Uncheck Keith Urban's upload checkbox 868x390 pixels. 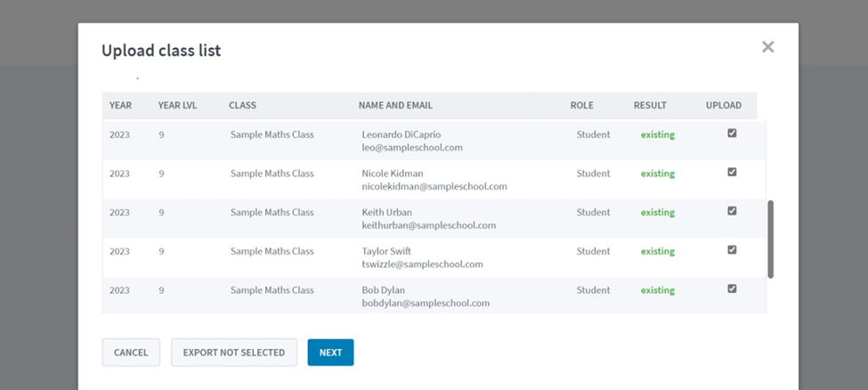point(732,210)
